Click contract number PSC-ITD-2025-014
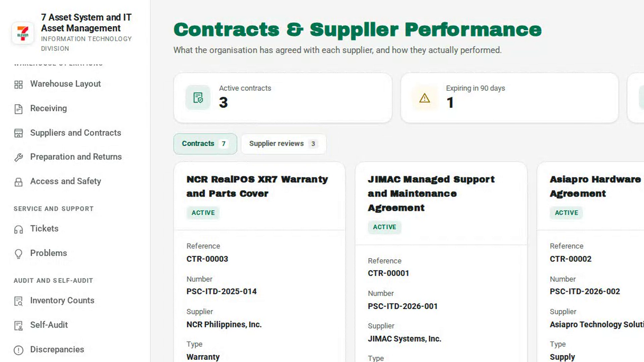Image resolution: width=644 pixels, height=362 pixels. pyautogui.click(x=221, y=292)
